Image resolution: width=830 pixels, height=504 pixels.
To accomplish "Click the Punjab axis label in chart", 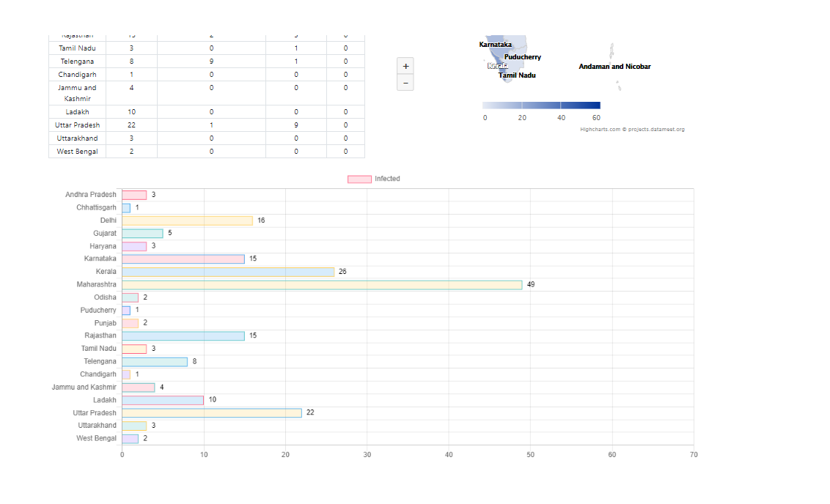I will click(x=106, y=323).
